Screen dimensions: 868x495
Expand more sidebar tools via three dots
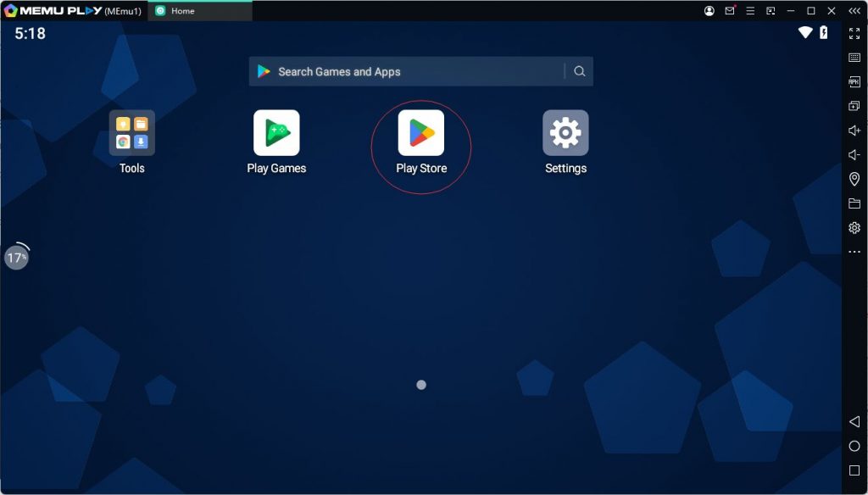tap(854, 252)
